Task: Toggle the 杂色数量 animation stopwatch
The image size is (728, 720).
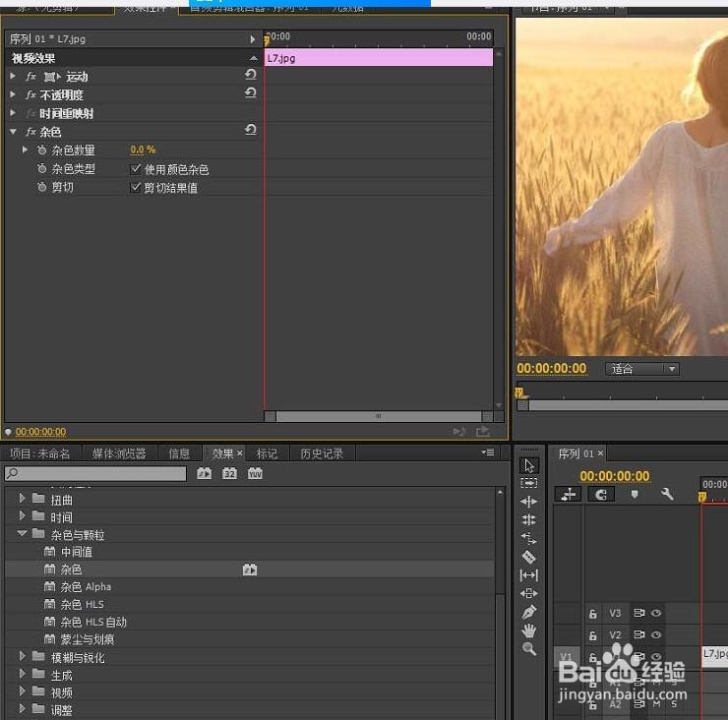Action: click(x=41, y=150)
